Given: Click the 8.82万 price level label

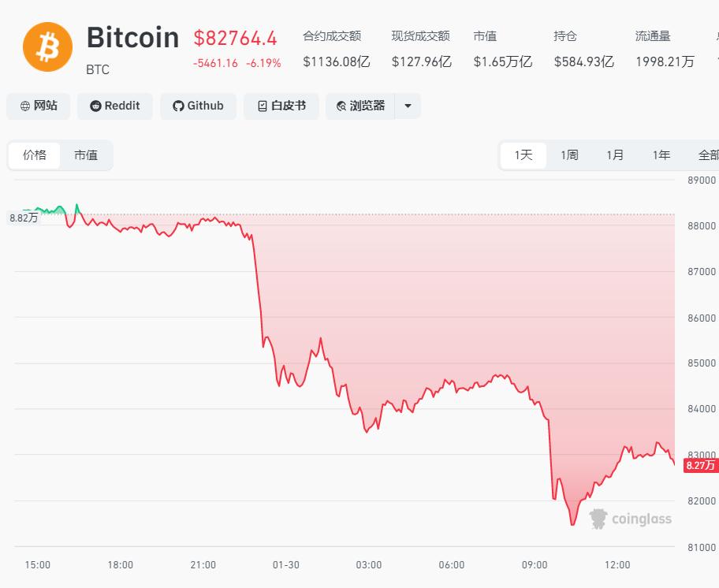Looking at the screenshot, I should 24,216.
